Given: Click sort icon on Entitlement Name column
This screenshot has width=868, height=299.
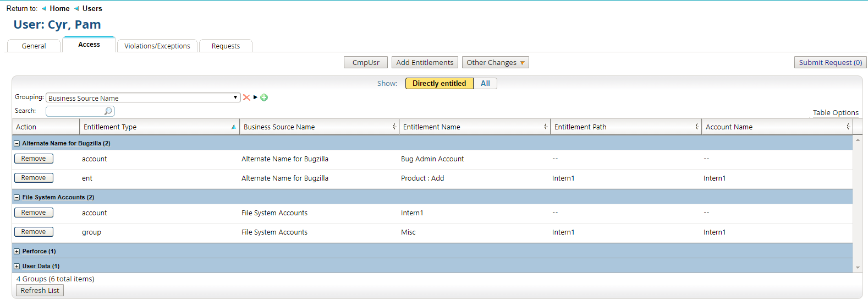Looking at the screenshot, I should point(546,127).
